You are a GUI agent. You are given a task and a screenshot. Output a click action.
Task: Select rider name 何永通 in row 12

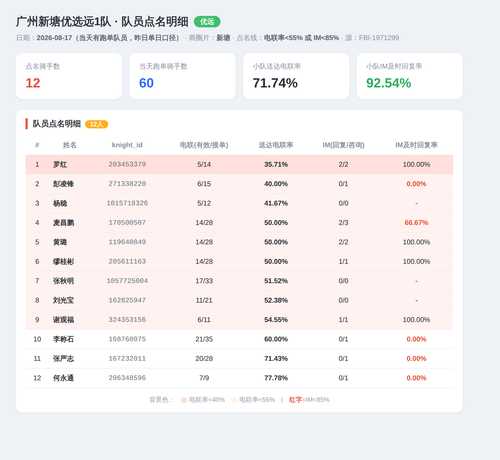coord(63,378)
